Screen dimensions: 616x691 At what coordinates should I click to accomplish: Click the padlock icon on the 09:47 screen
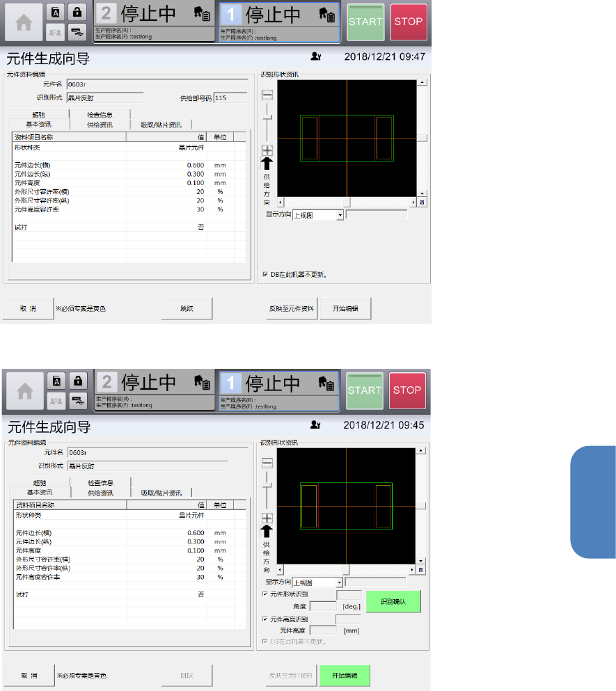pyautogui.click(x=77, y=13)
